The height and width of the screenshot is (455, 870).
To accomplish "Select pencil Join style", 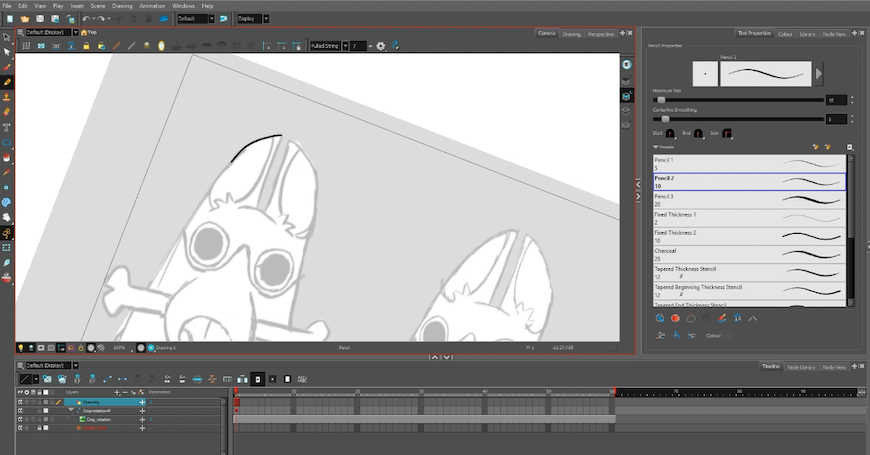I will coord(726,133).
